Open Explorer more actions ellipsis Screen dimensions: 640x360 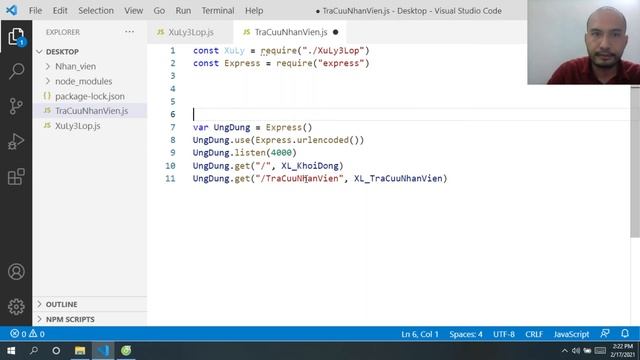click(129, 32)
